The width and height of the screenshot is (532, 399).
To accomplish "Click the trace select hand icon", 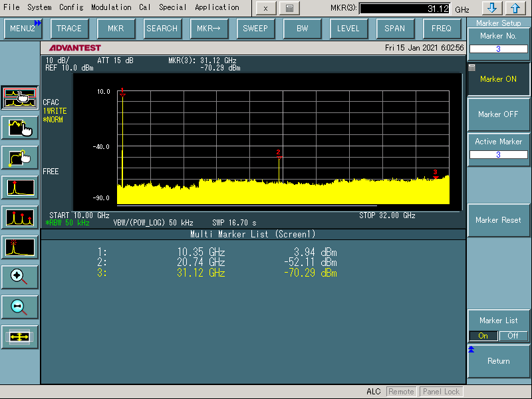I will click(20, 127).
